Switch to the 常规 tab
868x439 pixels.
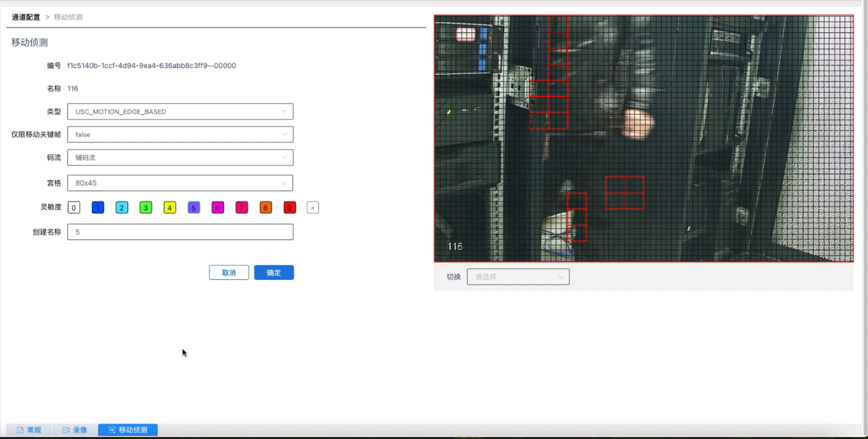29,430
